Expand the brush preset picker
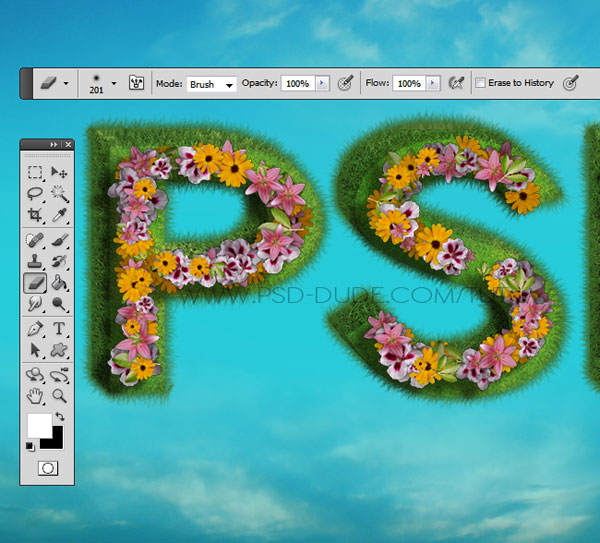Image resolution: width=600 pixels, height=543 pixels. click(x=114, y=83)
